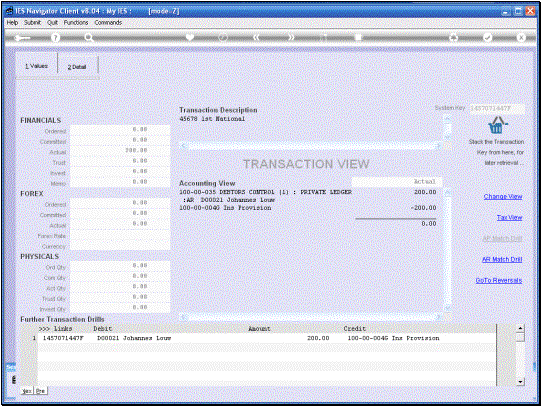
Task: Click the magnifying glass search icon
Action: (x=89, y=38)
